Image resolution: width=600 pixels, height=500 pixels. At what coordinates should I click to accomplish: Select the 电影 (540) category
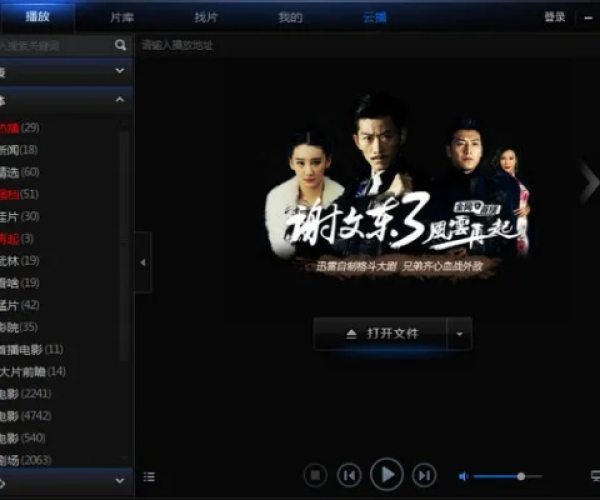[22, 438]
